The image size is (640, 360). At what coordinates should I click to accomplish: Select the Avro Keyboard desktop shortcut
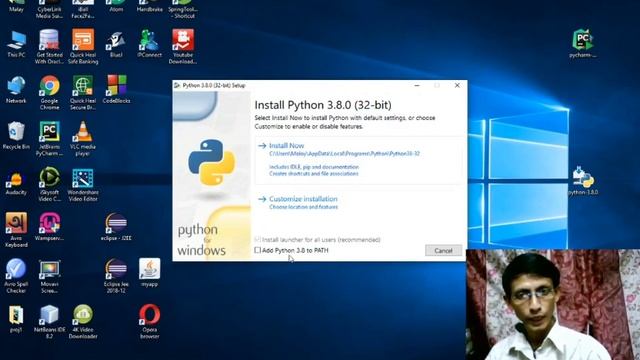pyautogui.click(x=16, y=229)
